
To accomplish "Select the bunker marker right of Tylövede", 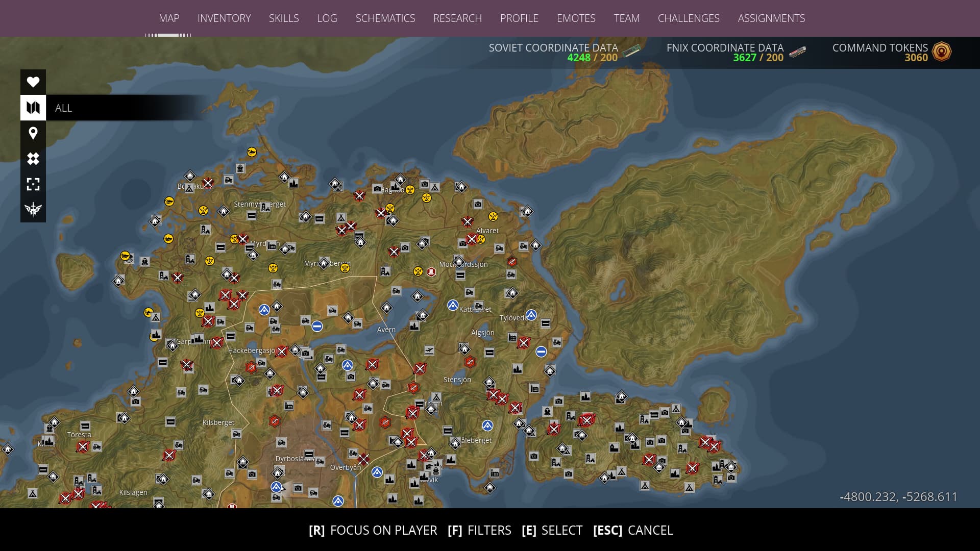I will [546, 323].
